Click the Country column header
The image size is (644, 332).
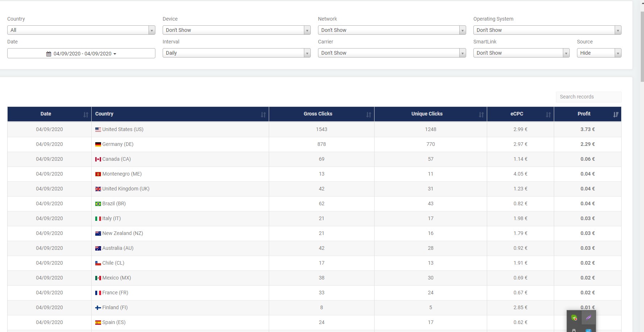[180, 114]
